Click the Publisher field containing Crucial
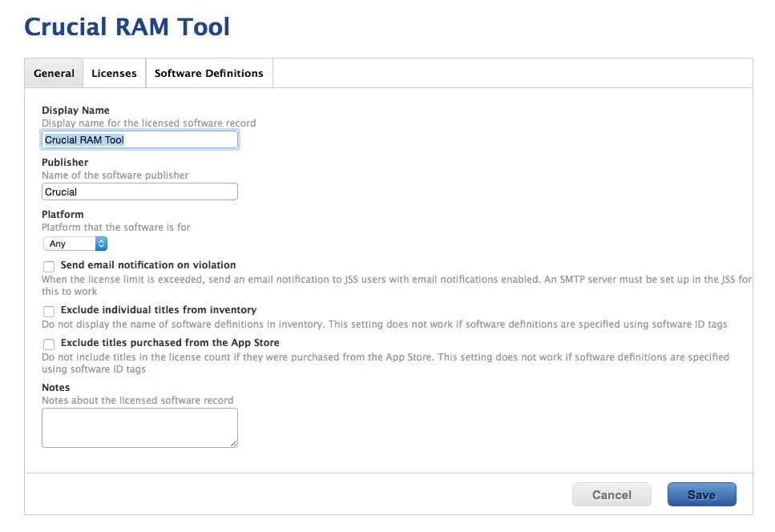 [x=139, y=191]
